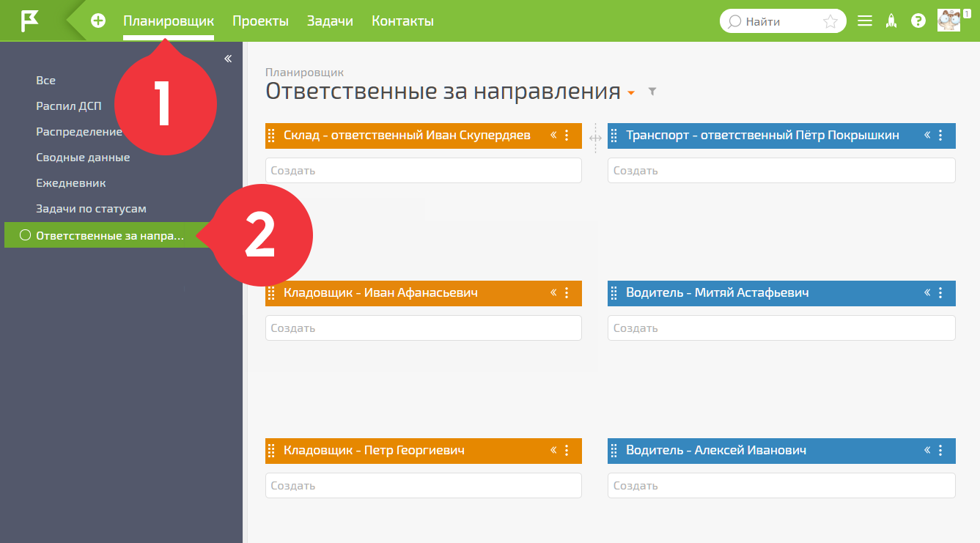The width and height of the screenshot is (980, 543).
Task: Open three-dot menu of Водитель - Алексей Иванович
Action: [x=941, y=451]
